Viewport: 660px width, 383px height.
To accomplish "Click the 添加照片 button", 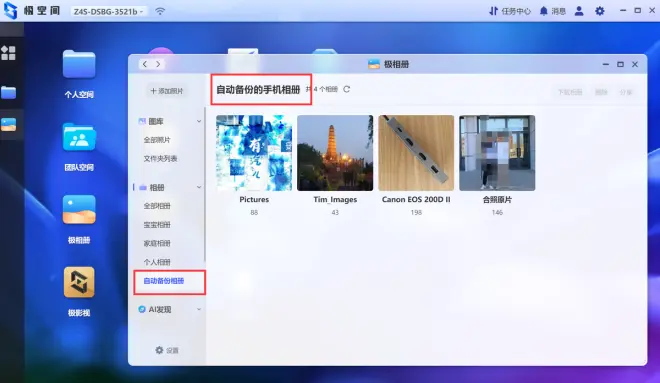I will pos(167,91).
